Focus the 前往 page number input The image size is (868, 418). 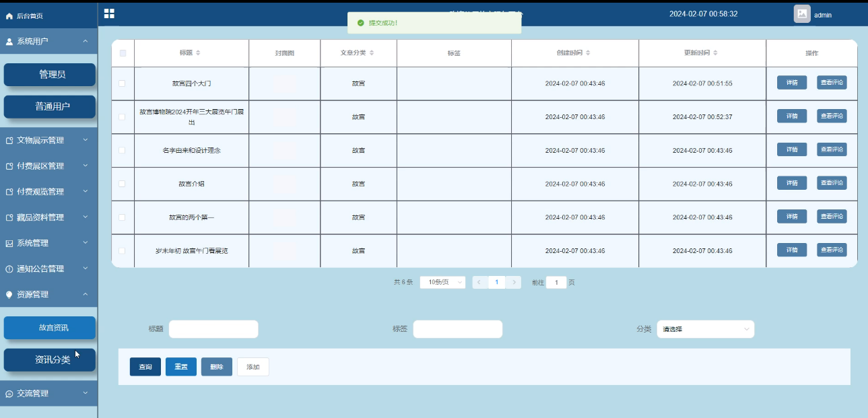coord(556,283)
